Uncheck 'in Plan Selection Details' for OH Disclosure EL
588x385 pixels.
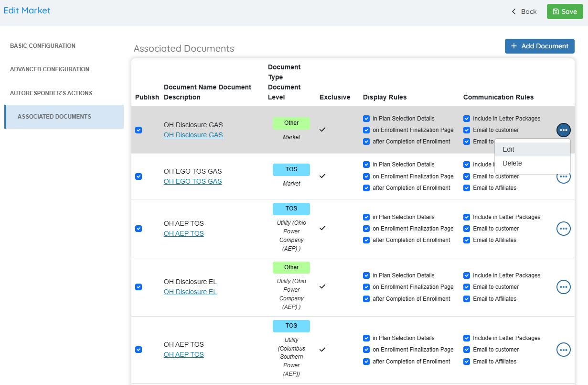click(366, 275)
